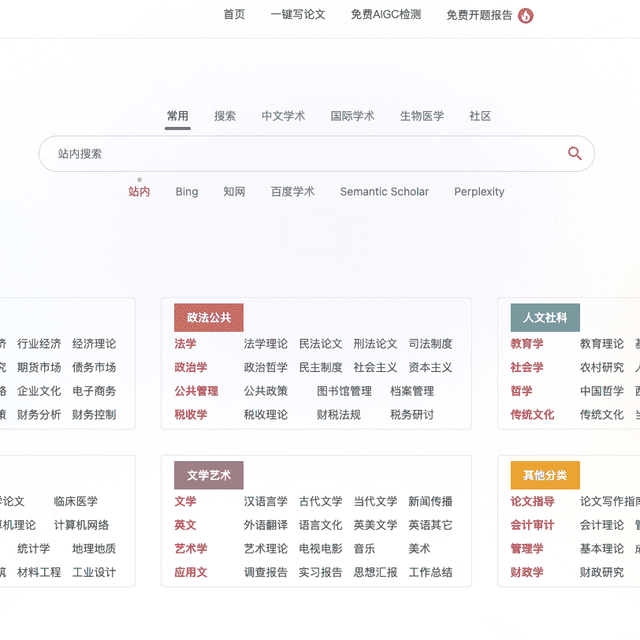
Task: Open the 计算机网络 link
Action: pos(81,525)
